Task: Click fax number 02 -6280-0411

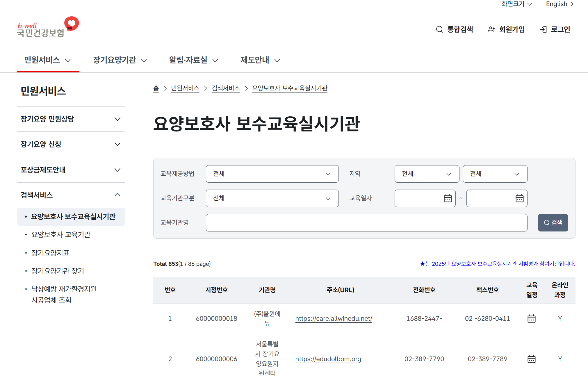Action: [x=487, y=319]
